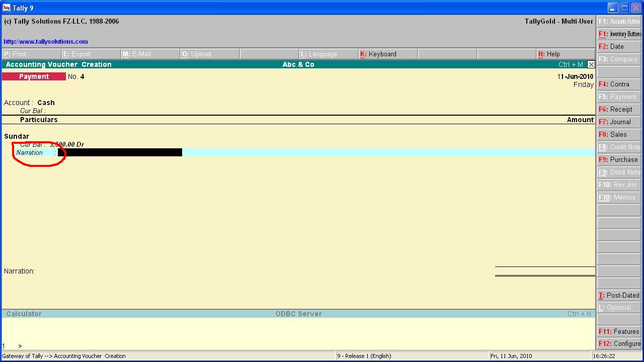644x362 pixels.
Task: Select the Keyboard option
Action: point(377,54)
